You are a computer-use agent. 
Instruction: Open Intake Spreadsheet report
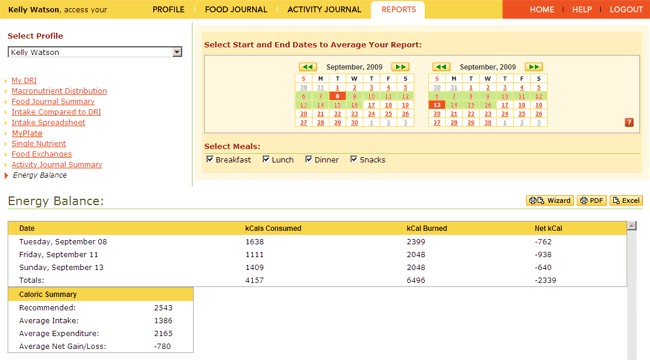(x=49, y=122)
